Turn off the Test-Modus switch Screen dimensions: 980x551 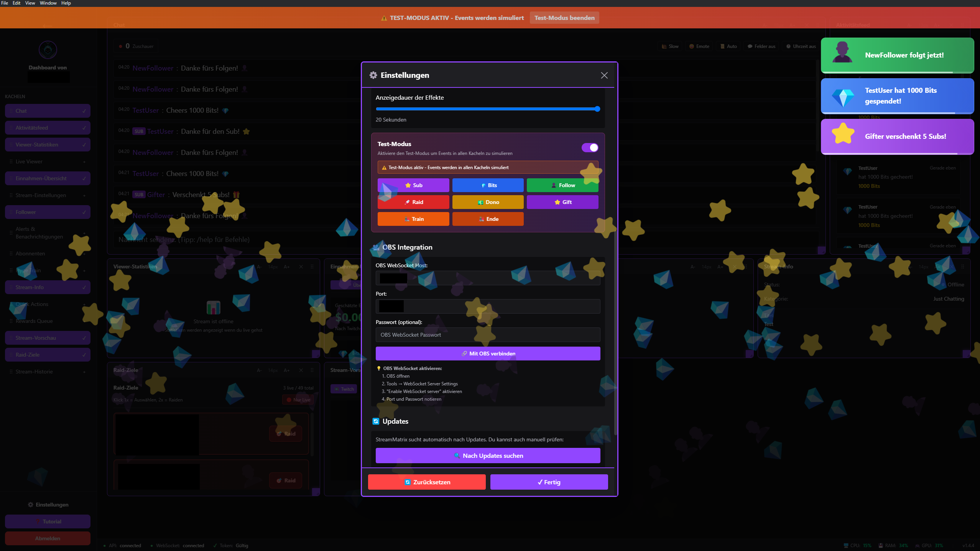pos(590,148)
